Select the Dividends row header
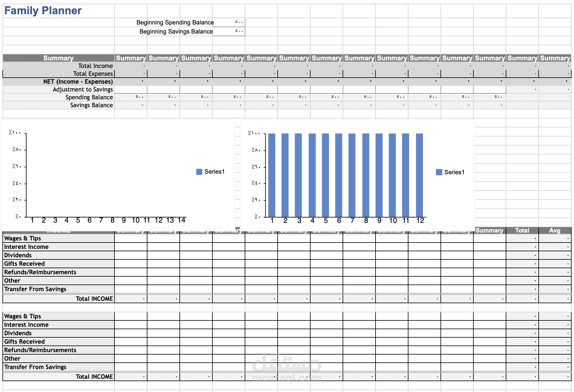574x392 pixels. click(17, 255)
